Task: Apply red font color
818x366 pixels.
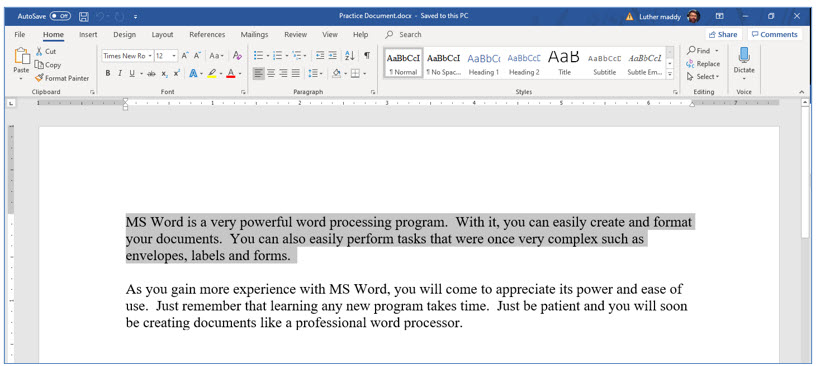Action: (231, 74)
